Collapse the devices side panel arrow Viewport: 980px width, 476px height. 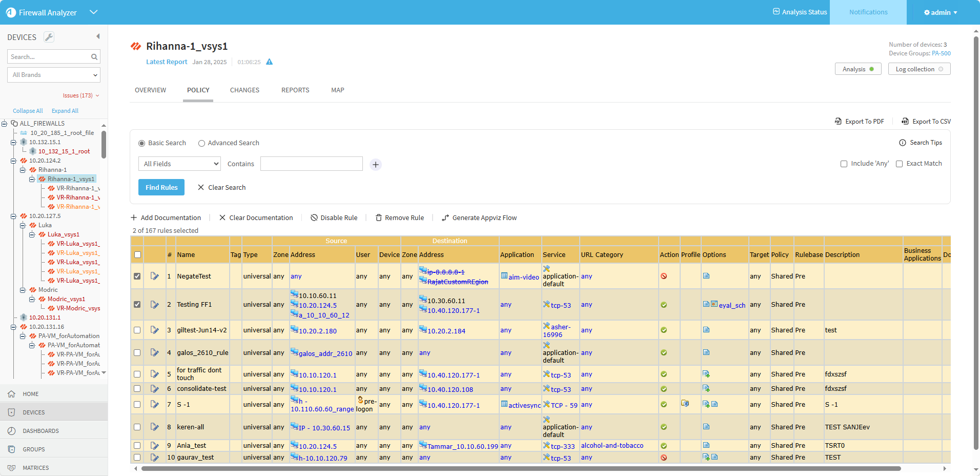tap(98, 36)
